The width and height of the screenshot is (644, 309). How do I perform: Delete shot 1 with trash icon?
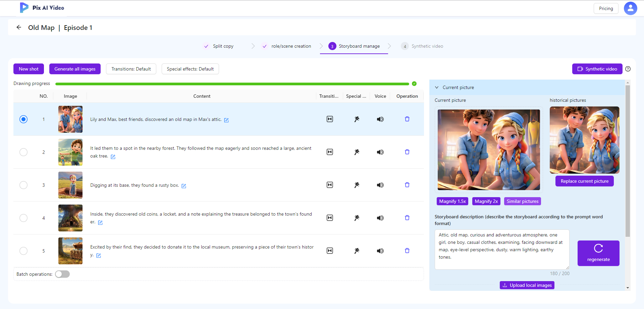(x=407, y=119)
